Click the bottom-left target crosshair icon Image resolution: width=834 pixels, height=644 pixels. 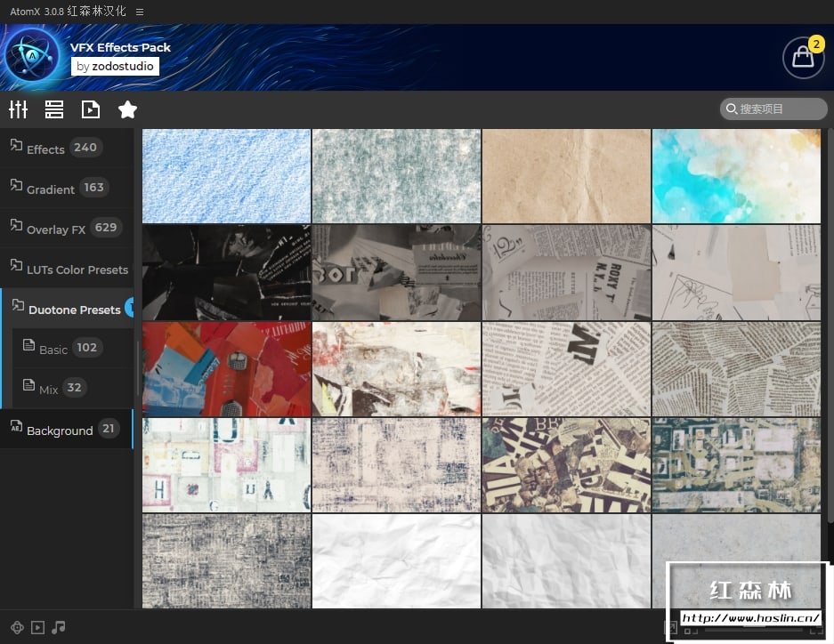[17, 627]
